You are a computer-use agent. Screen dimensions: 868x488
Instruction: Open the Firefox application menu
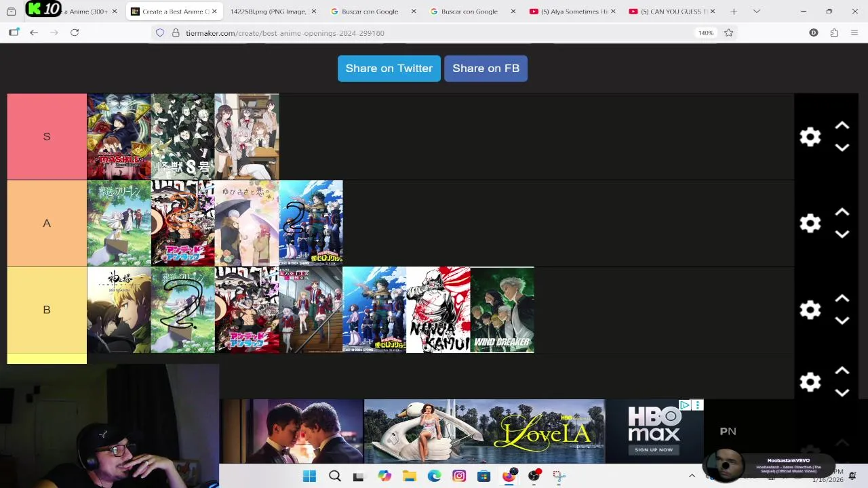854,33
